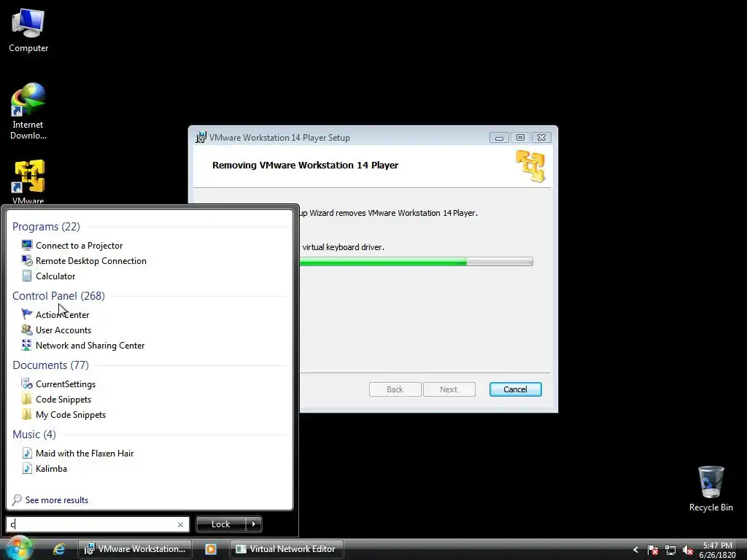Click See more results link
Image resolution: width=747 pixels, height=560 pixels.
click(x=57, y=500)
